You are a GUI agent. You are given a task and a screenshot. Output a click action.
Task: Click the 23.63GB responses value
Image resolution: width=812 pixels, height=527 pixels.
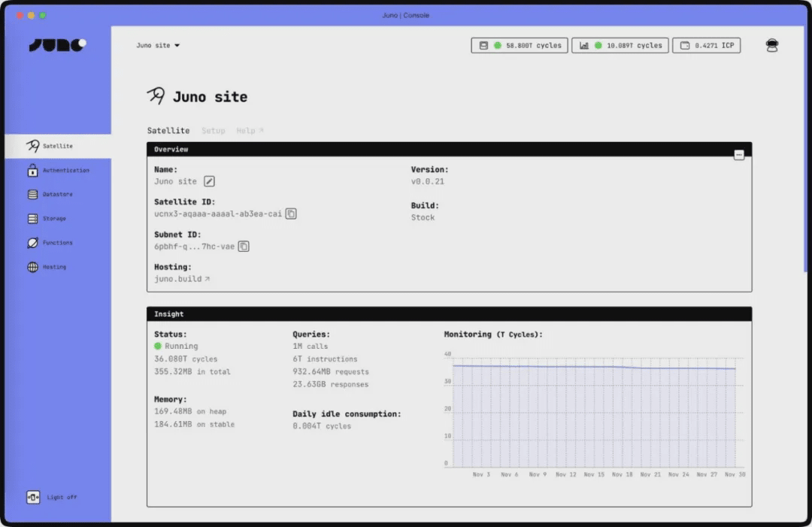tap(331, 385)
